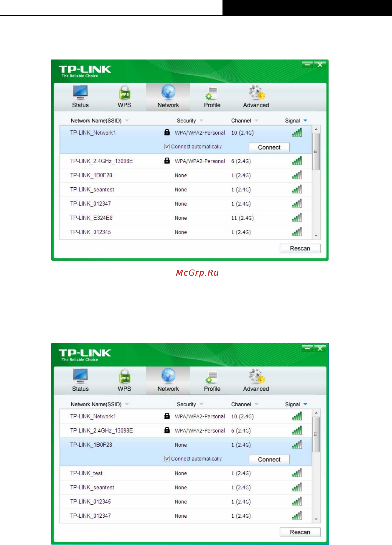Sort by Network Name(SSID) arrow in upper window
Screen dimensions: 392x545
coord(127,120)
